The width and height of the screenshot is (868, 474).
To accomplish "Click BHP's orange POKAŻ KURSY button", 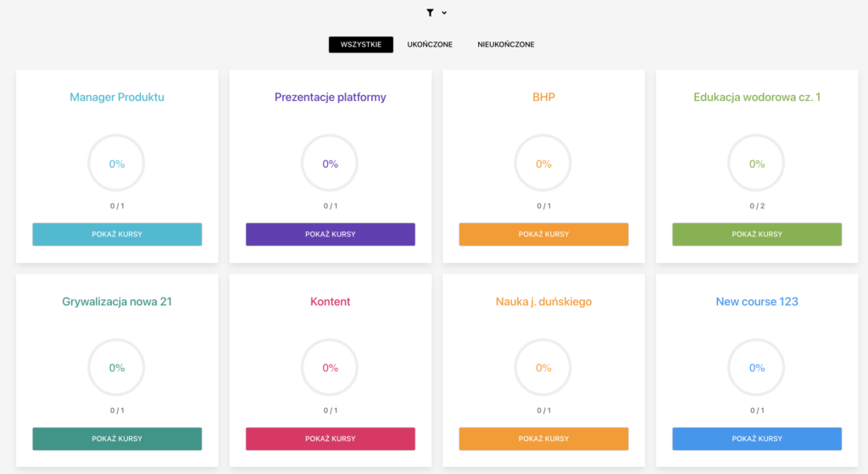I will 543,234.
